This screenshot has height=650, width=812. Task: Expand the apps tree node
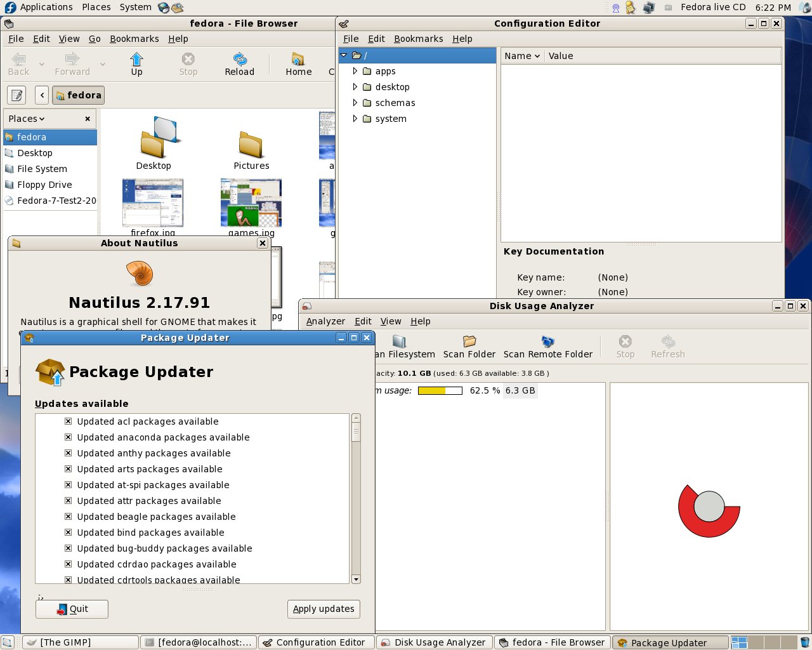coord(355,71)
